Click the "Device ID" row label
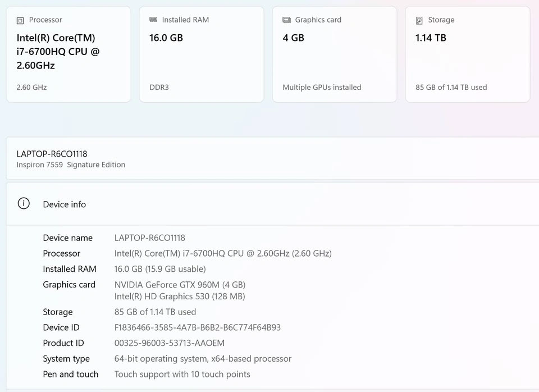 click(x=61, y=328)
